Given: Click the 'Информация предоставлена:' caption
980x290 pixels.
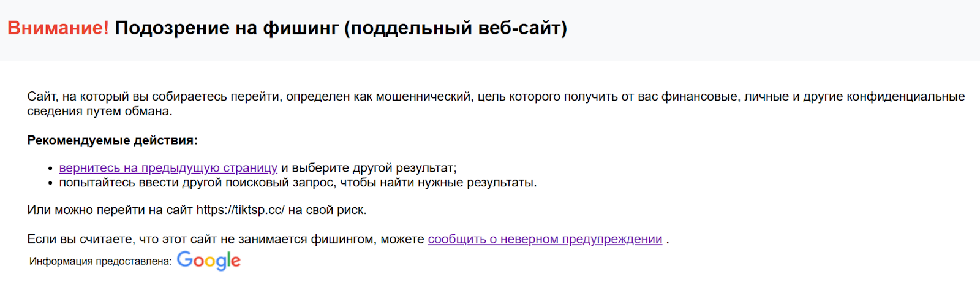Looking at the screenshot, I should (100, 261).
